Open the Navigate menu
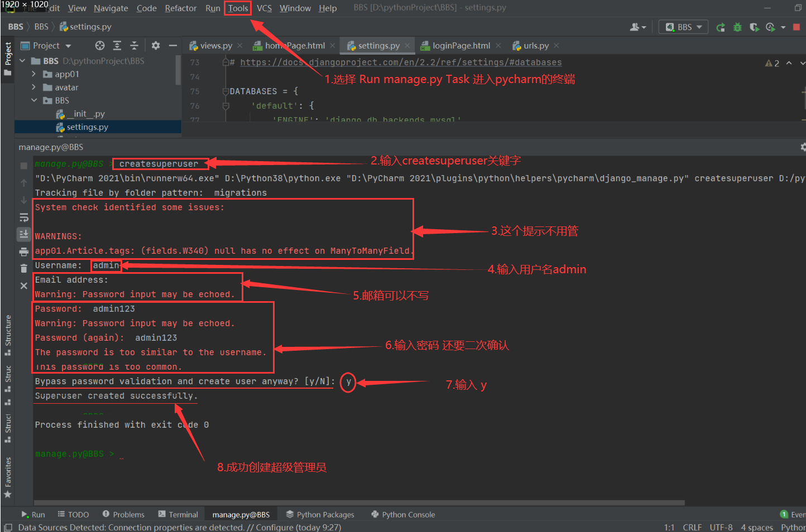The width and height of the screenshot is (806, 532). pyautogui.click(x=111, y=8)
